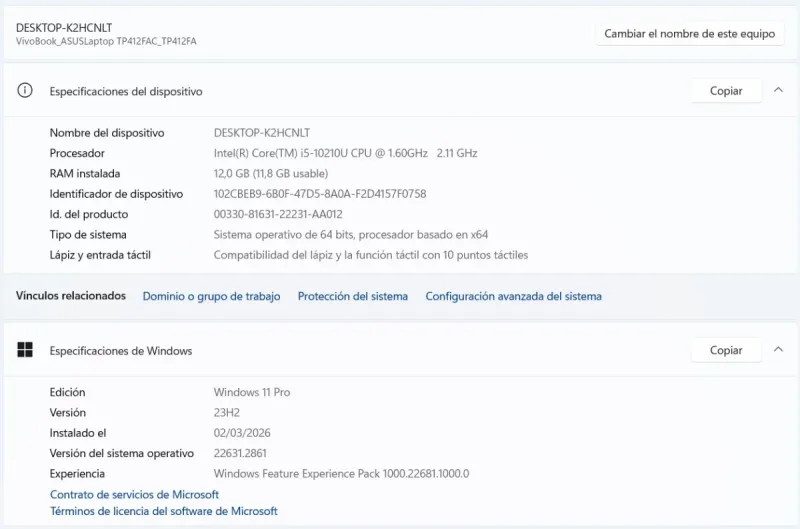Click Cambiar el nombre de este equipo

tap(689, 34)
